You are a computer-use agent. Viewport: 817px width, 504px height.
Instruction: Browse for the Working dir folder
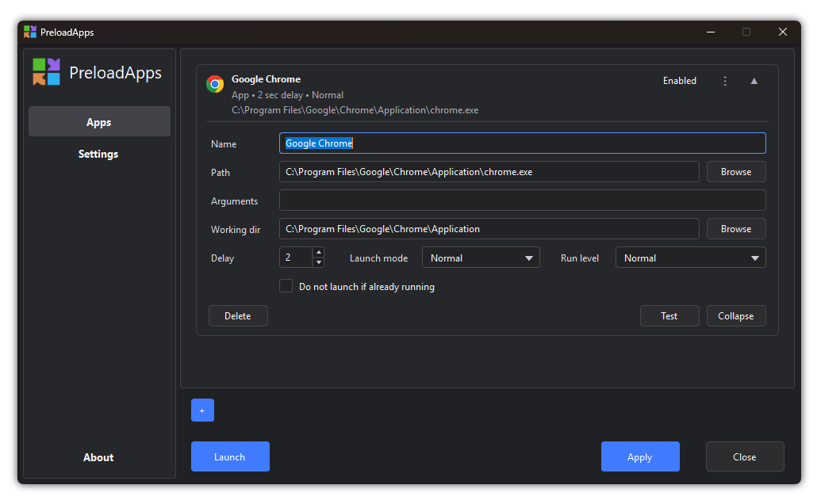pyautogui.click(x=736, y=229)
